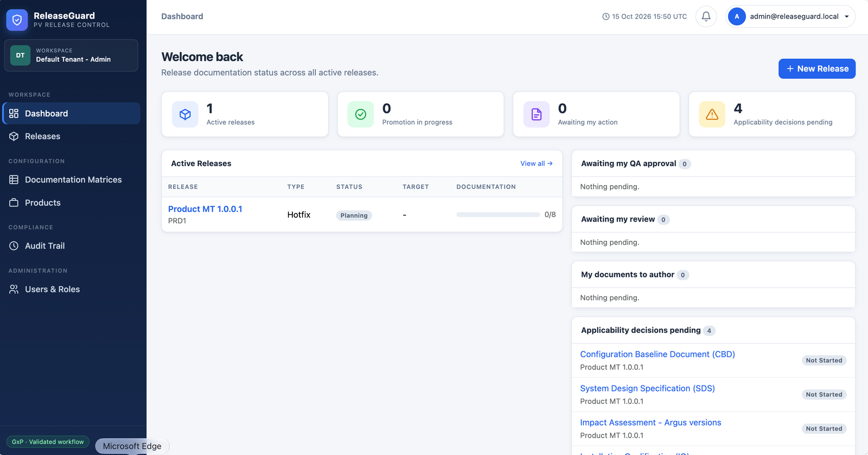Open Users & Roles page
868x455 pixels.
[x=71, y=289]
